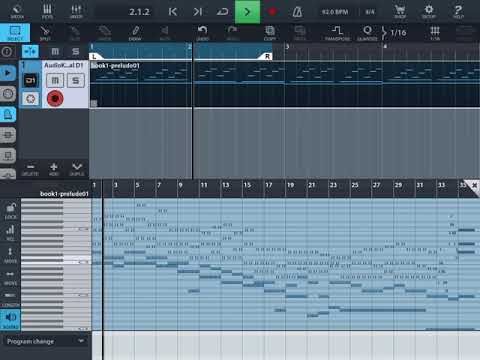Start recording from the transport bar
The height and width of the screenshot is (360, 480).
tap(272, 12)
